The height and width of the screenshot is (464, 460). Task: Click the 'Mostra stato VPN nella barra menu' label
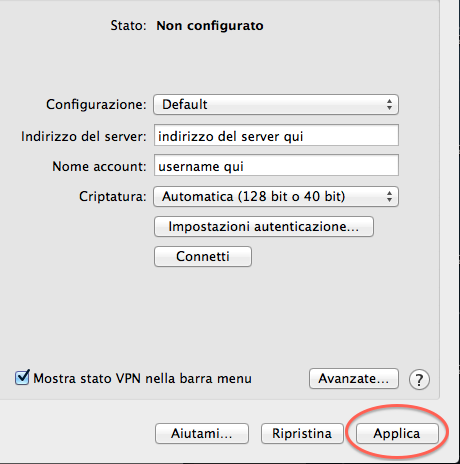(x=142, y=379)
